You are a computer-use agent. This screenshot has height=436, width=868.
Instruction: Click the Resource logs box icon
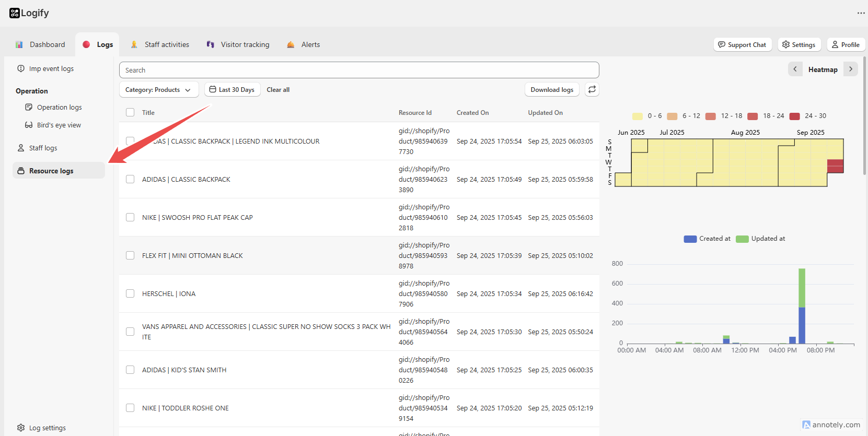[x=21, y=171]
